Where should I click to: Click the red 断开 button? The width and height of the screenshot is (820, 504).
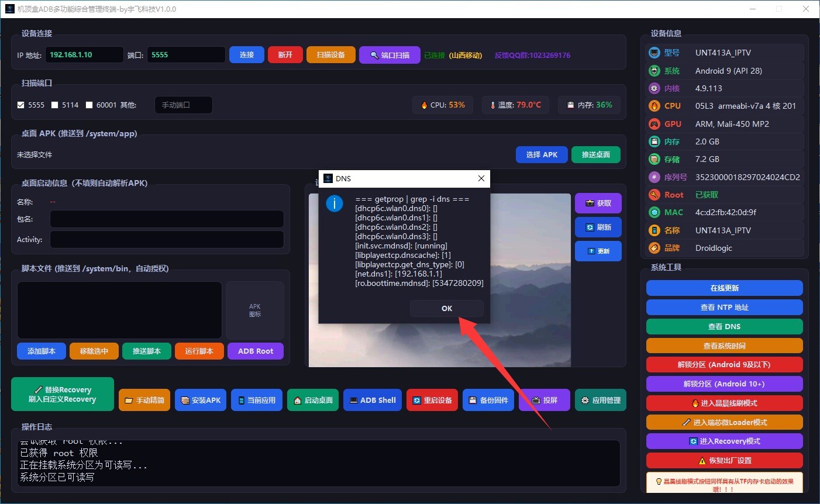[x=285, y=54]
